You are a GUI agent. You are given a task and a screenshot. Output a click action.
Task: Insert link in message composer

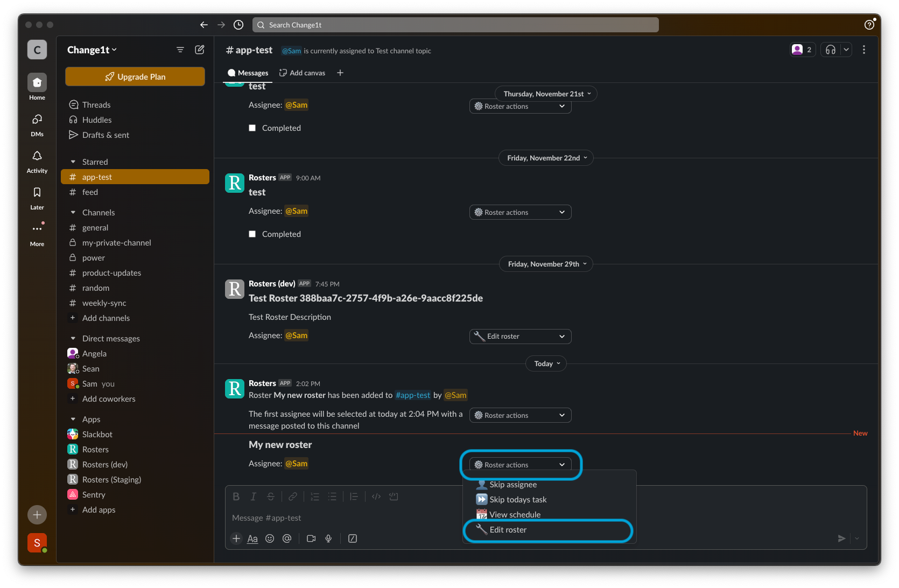tap(293, 496)
